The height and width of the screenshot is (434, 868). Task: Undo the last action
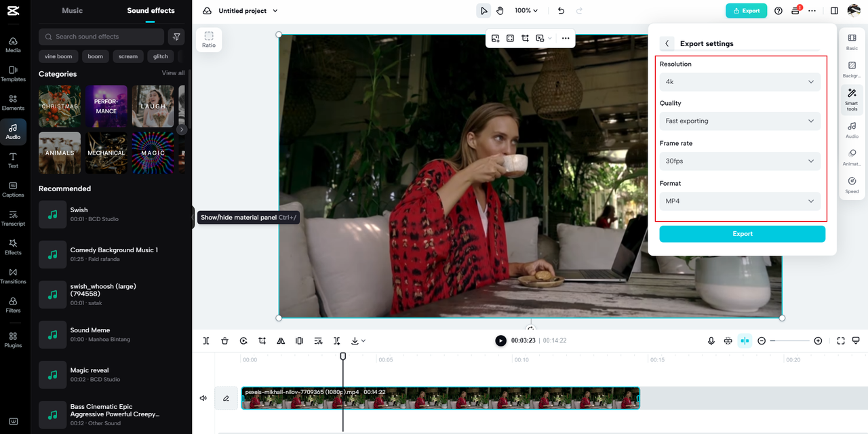(561, 11)
